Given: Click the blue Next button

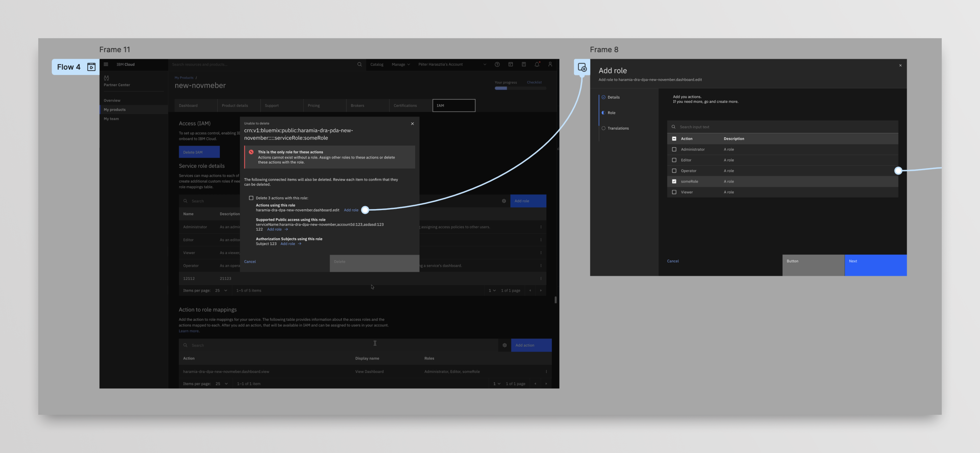Looking at the screenshot, I should (875, 265).
